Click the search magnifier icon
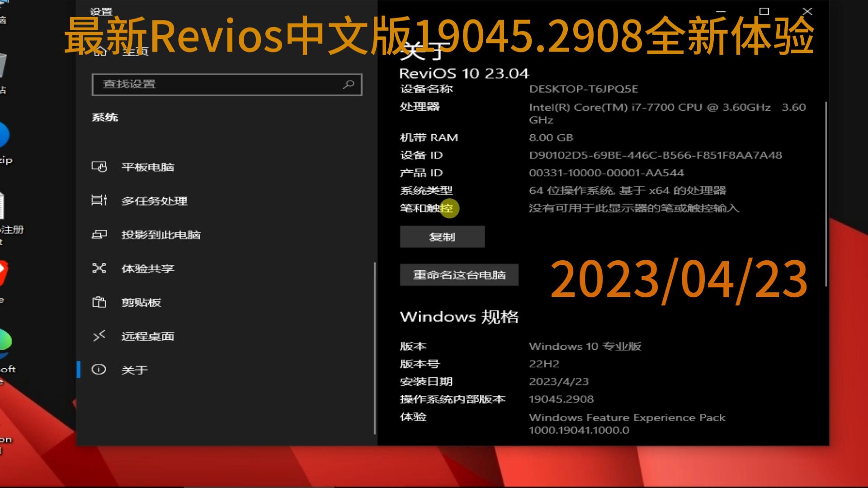Image resolution: width=868 pixels, height=488 pixels. tap(349, 84)
